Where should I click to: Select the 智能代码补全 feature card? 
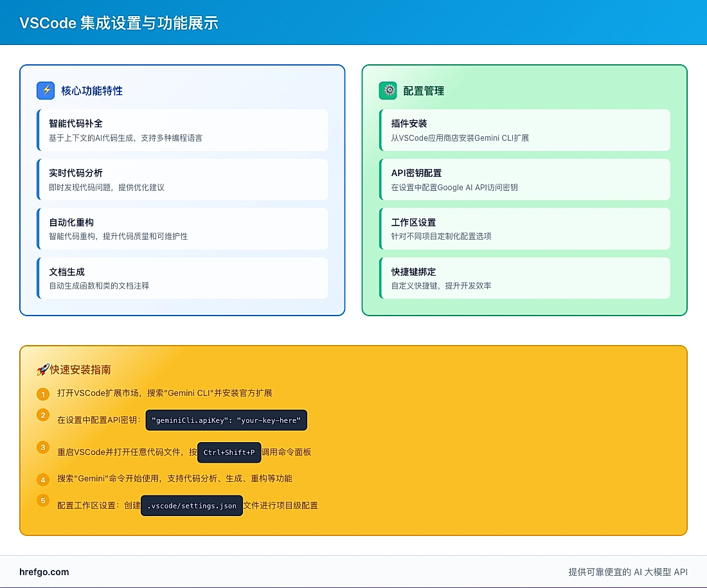[x=182, y=130]
